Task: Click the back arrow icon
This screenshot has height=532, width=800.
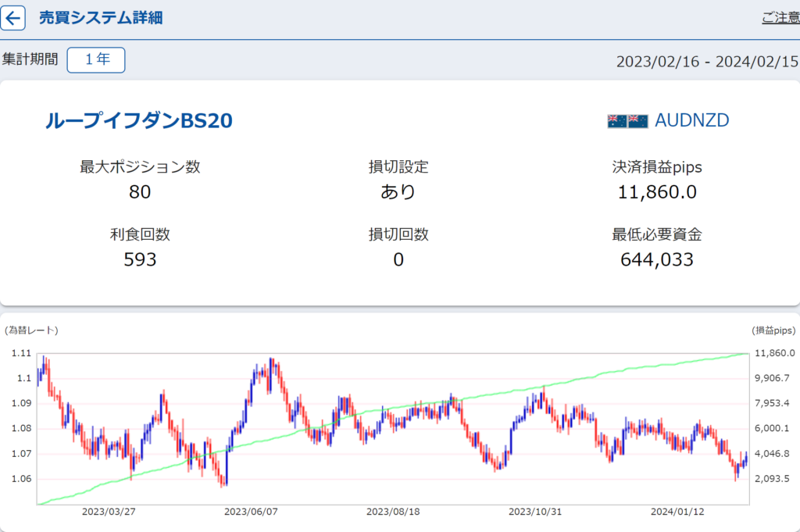Action: (x=13, y=18)
